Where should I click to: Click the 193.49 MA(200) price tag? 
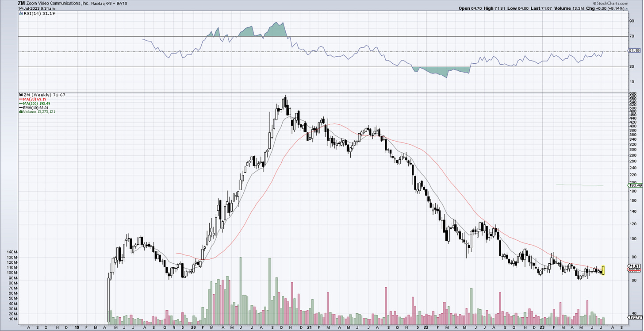click(x=635, y=186)
